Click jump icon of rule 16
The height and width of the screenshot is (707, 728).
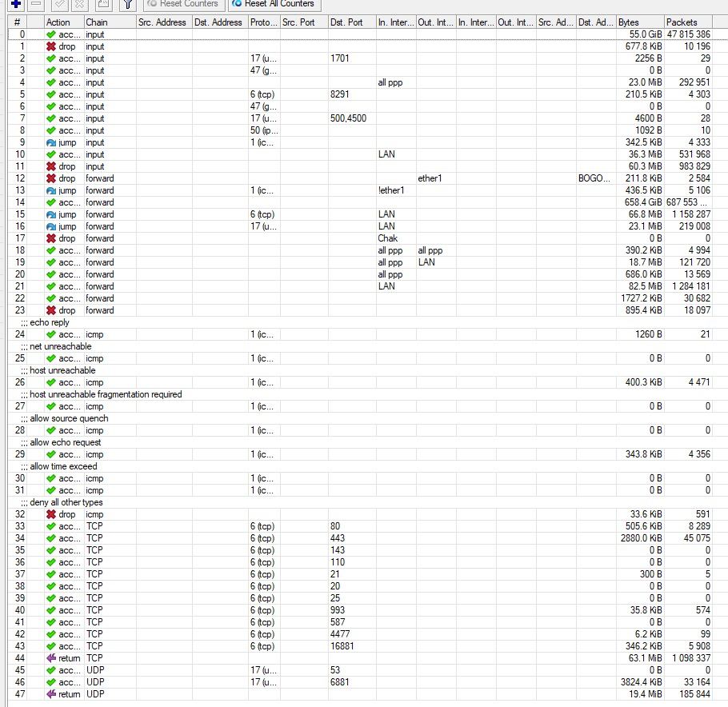(x=51, y=226)
